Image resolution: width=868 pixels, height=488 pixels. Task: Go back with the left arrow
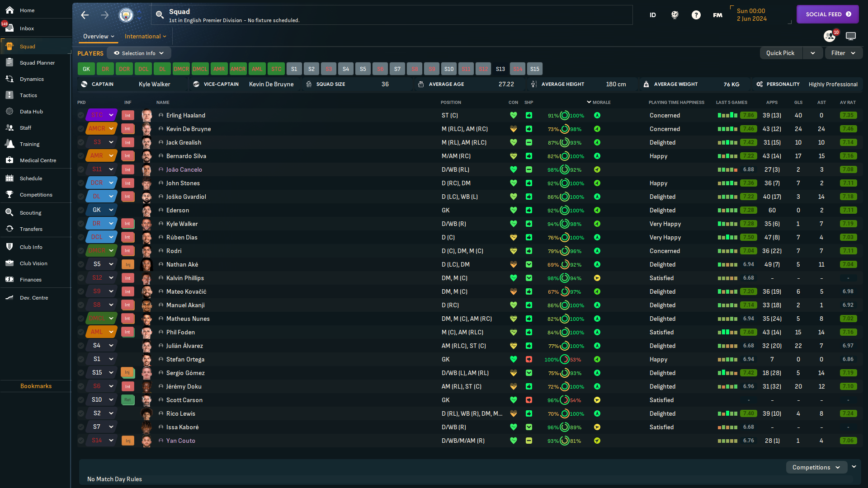(x=85, y=15)
